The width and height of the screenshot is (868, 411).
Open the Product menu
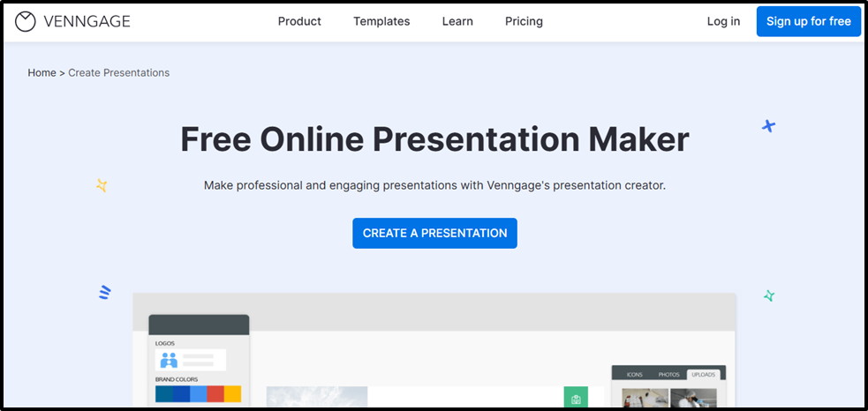tap(299, 21)
